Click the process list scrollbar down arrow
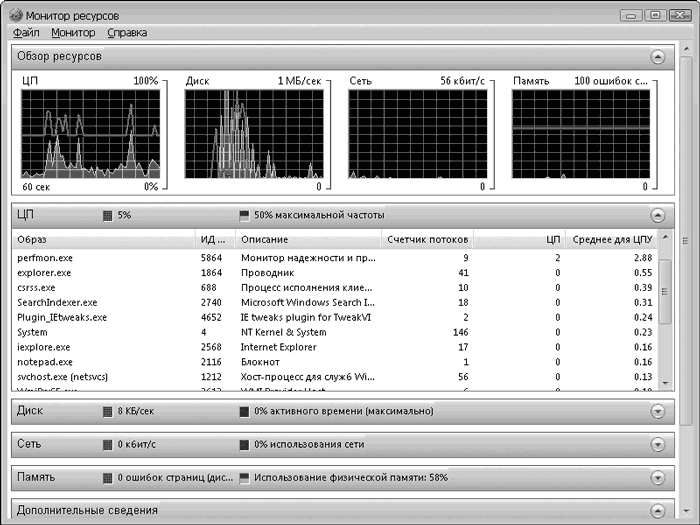 [665, 382]
